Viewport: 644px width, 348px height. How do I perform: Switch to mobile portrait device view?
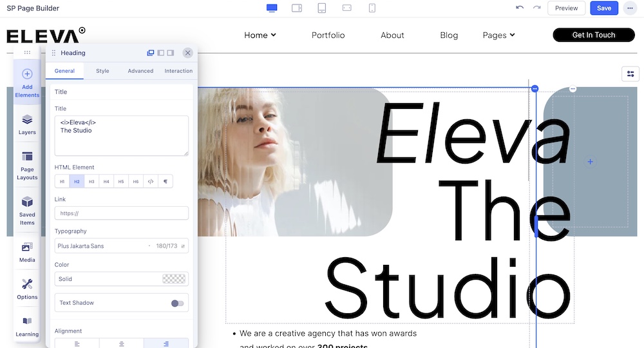coord(372,8)
